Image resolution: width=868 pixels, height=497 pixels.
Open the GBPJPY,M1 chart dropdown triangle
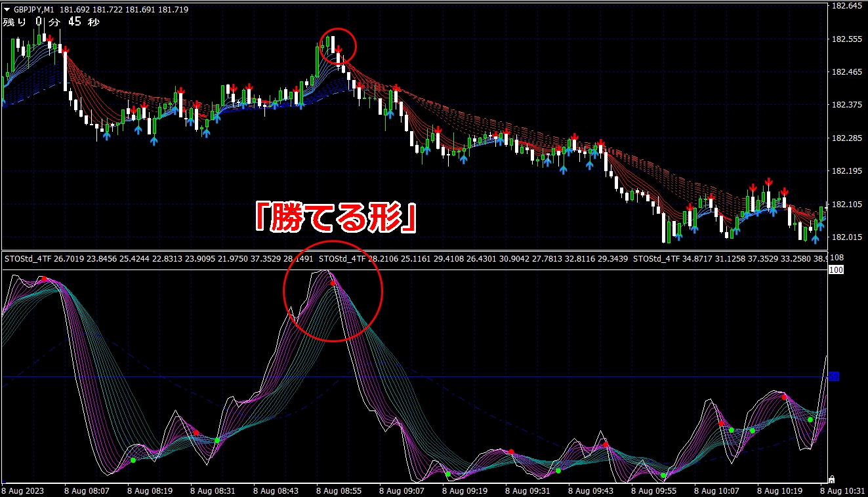coord(7,10)
